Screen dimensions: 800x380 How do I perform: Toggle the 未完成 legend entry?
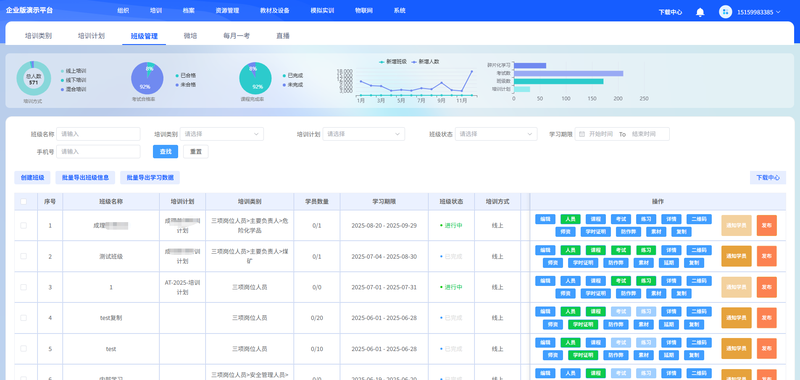(292, 85)
